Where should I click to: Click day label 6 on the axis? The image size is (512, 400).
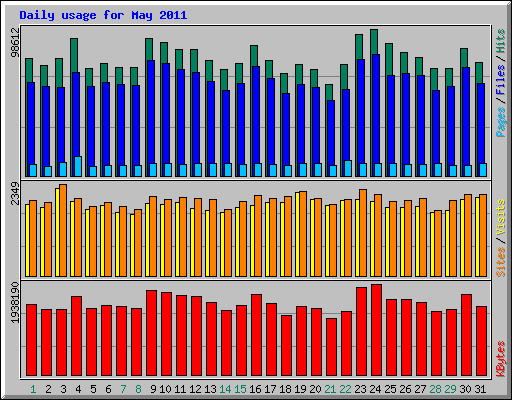coord(108,389)
